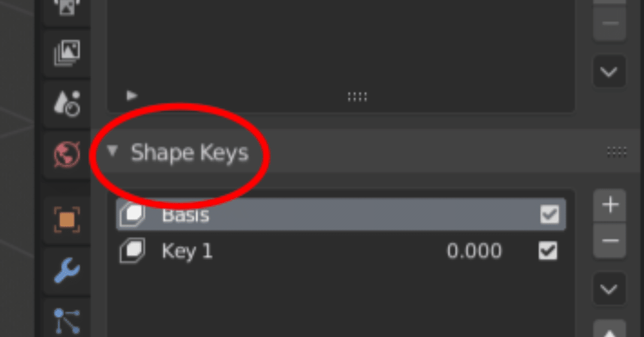The width and height of the screenshot is (644, 337).
Task: Move the shape key up with arrow button
Action: pyautogui.click(x=609, y=330)
